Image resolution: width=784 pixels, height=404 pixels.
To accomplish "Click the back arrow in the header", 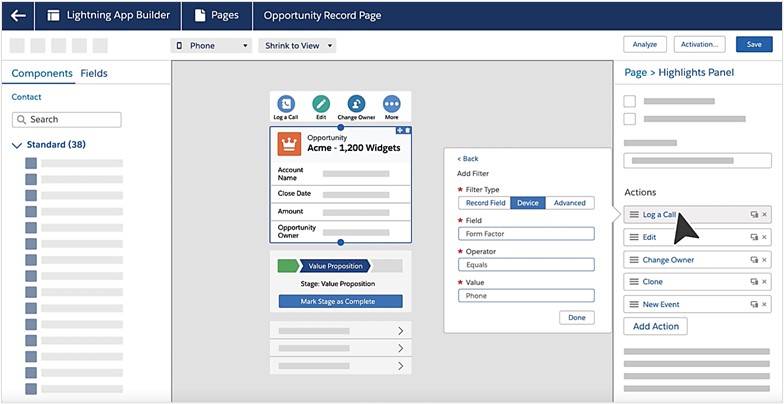I will click(x=17, y=15).
